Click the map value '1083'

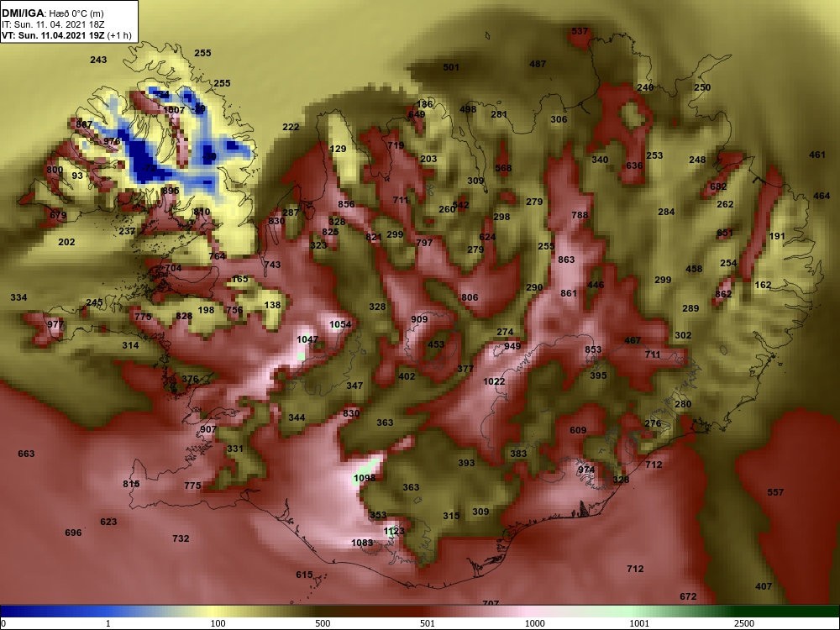point(361,543)
